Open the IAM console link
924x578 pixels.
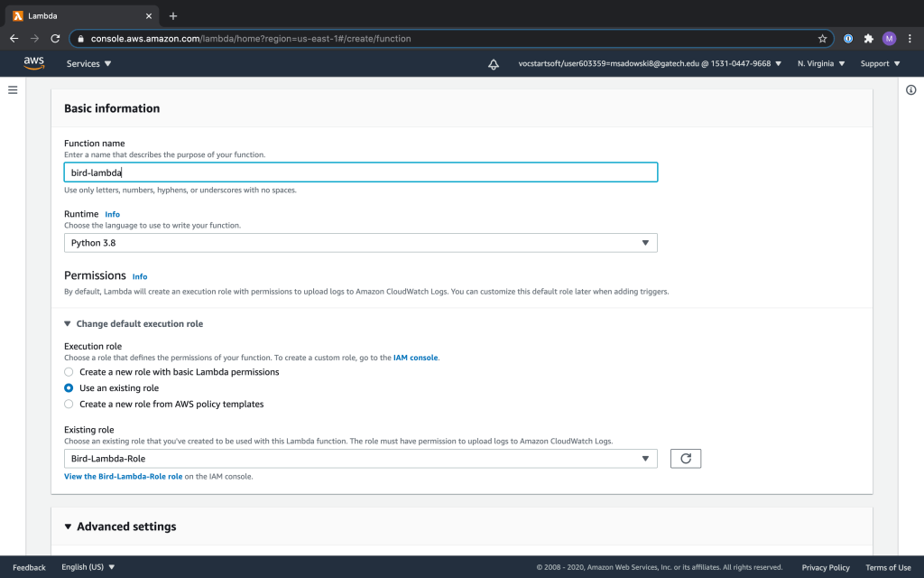point(415,359)
